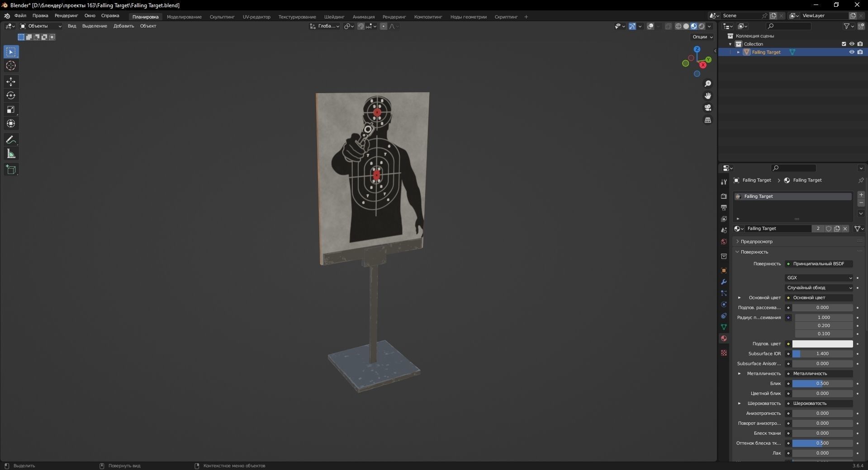Image resolution: width=868 pixels, height=470 pixels.
Task: Activate the Move tool
Action: [x=11, y=82]
